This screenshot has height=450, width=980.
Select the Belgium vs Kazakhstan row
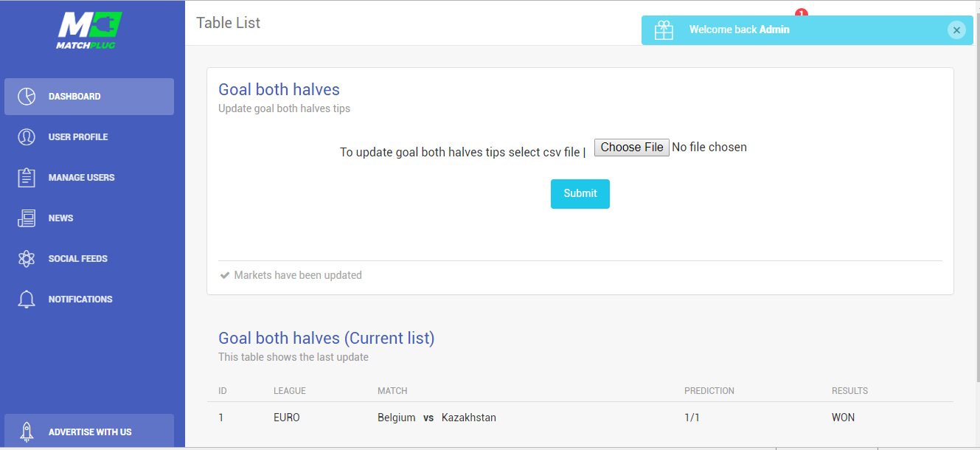pos(437,418)
